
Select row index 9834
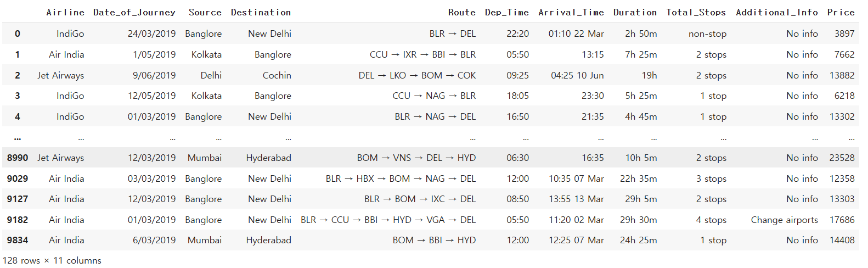pos(18,240)
